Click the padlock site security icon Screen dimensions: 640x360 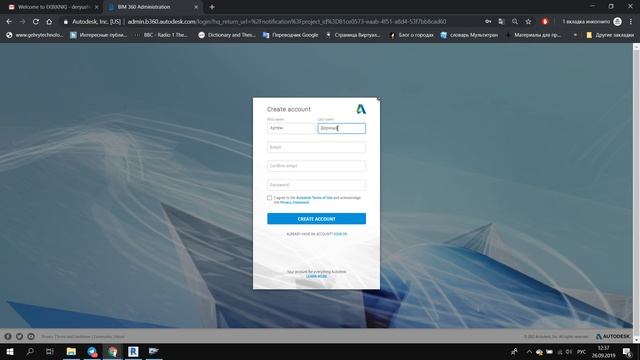[x=65, y=22]
